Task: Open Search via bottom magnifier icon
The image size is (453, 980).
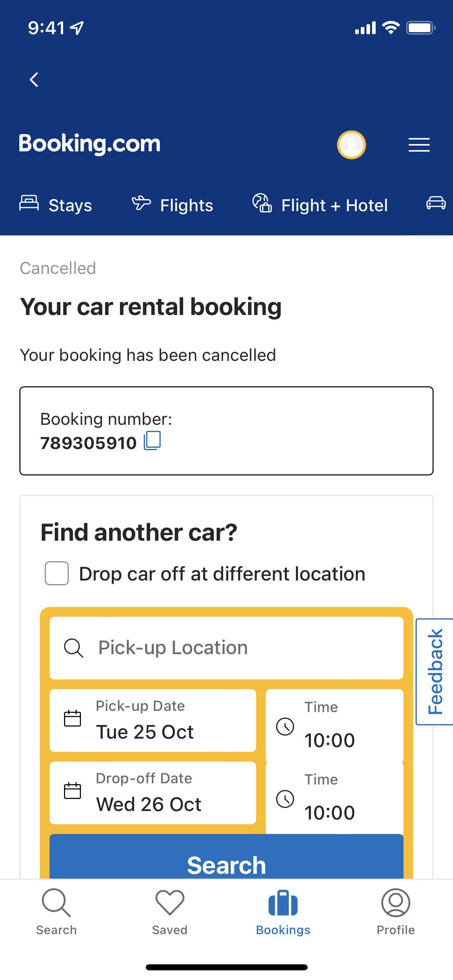Action: click(x=56, y=912)
